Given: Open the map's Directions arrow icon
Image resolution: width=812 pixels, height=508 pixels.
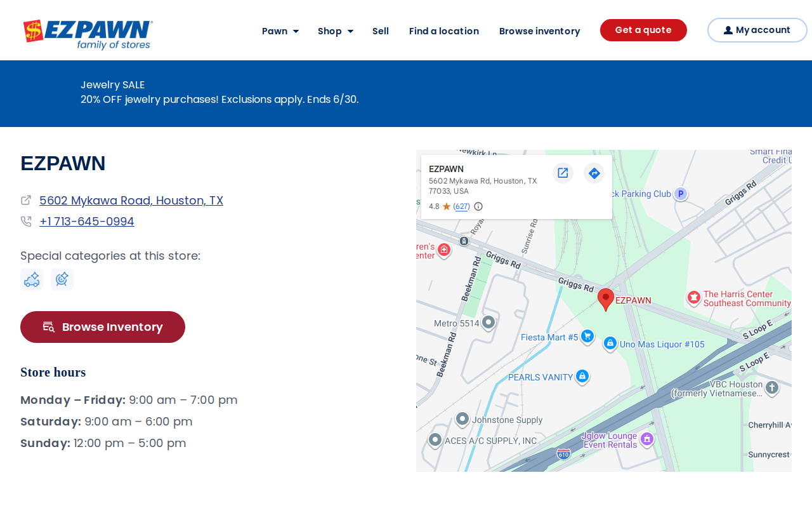Looking at the screenshot, I should point(594,173).
